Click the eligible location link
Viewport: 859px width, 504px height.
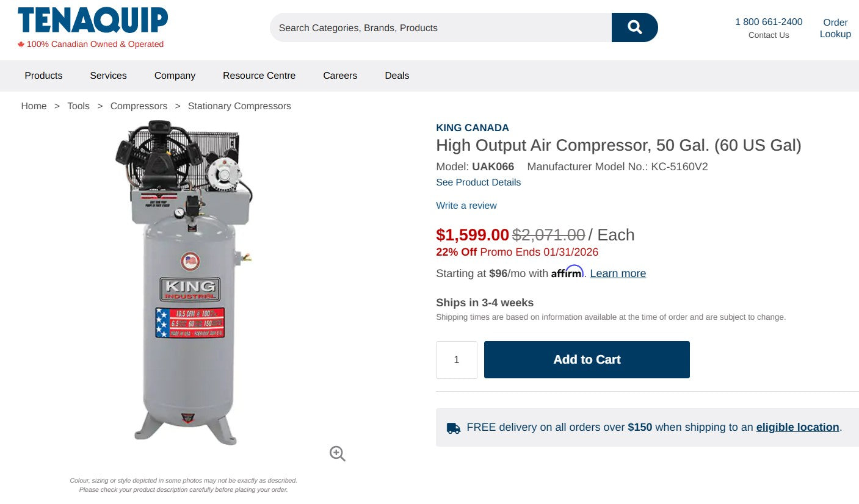797,427
